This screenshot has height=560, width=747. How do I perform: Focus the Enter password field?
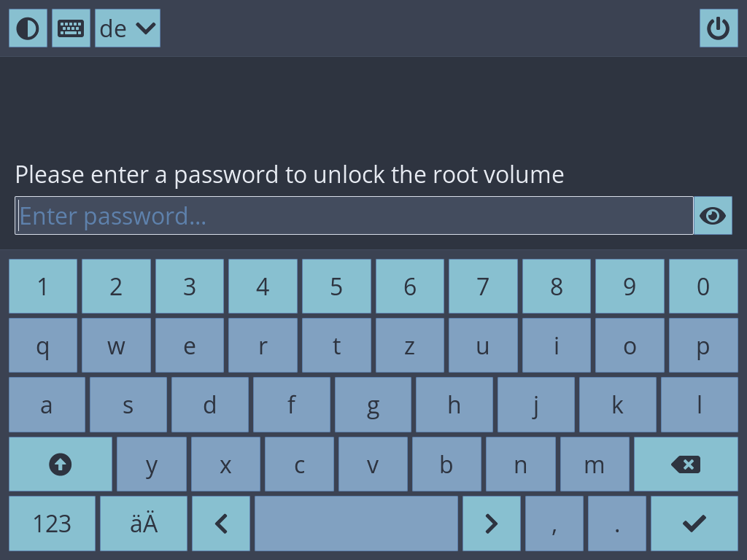(x=354, y=216)
